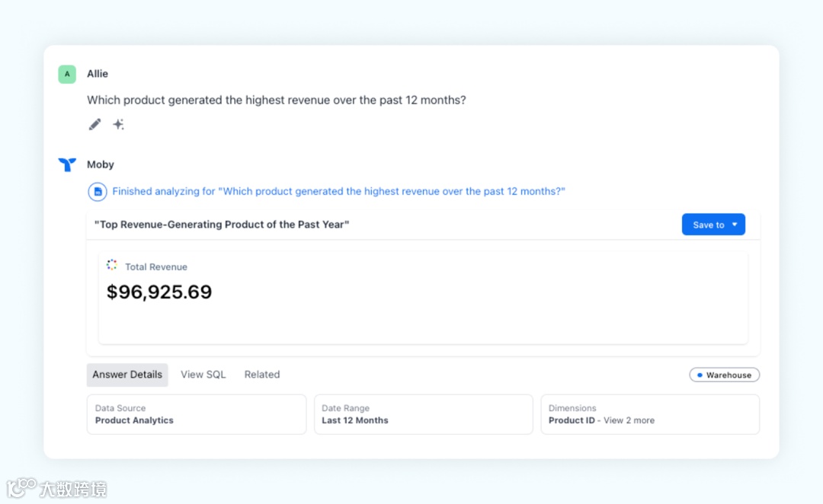Open the Related tab
This screenshot has height=504, width=823.
pyautogui.click(x=262, y=375)
